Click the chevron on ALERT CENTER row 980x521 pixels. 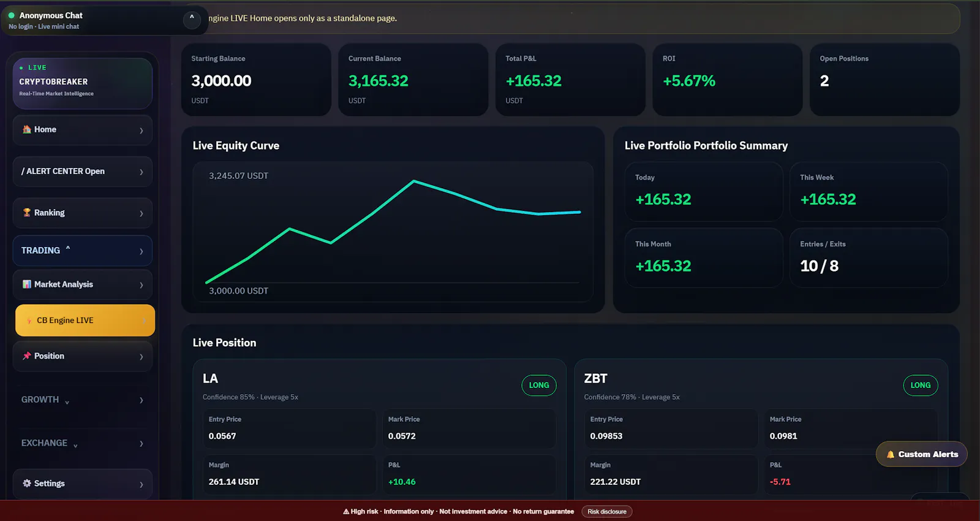[x=141, y=172]
